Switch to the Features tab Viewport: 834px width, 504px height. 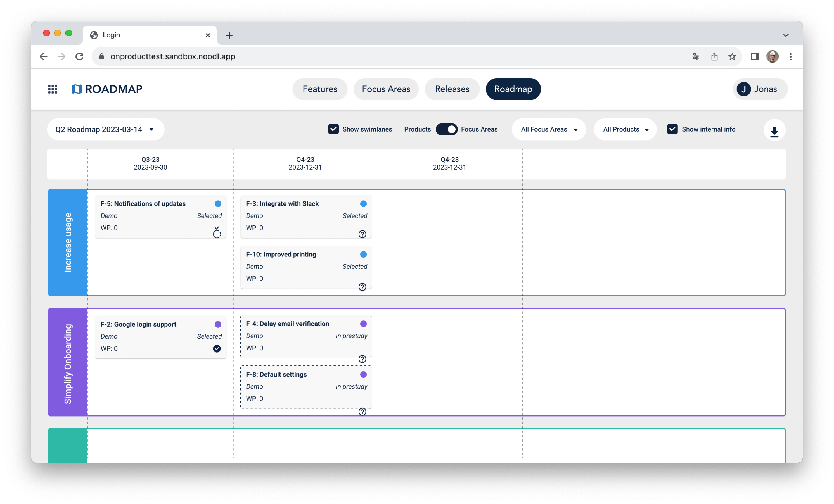click(x=319, y=89)
